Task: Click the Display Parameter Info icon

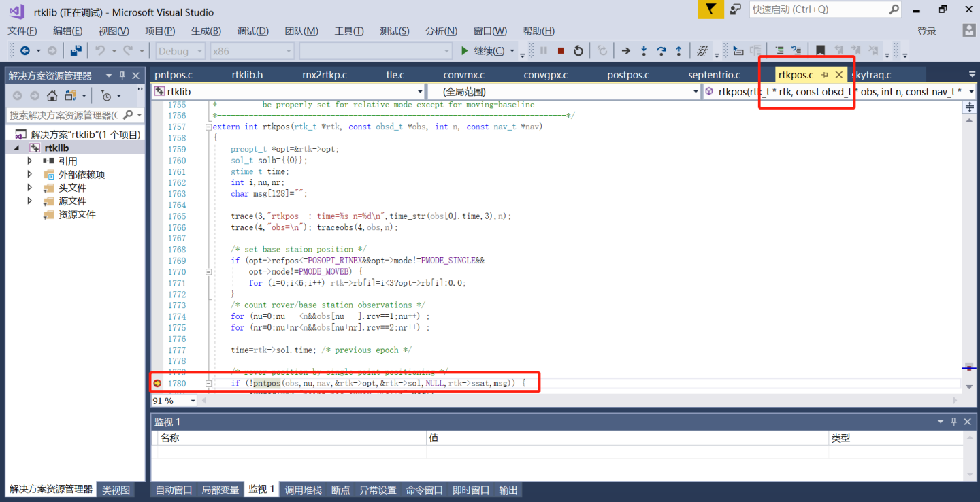Action: (x=755, y=50)
